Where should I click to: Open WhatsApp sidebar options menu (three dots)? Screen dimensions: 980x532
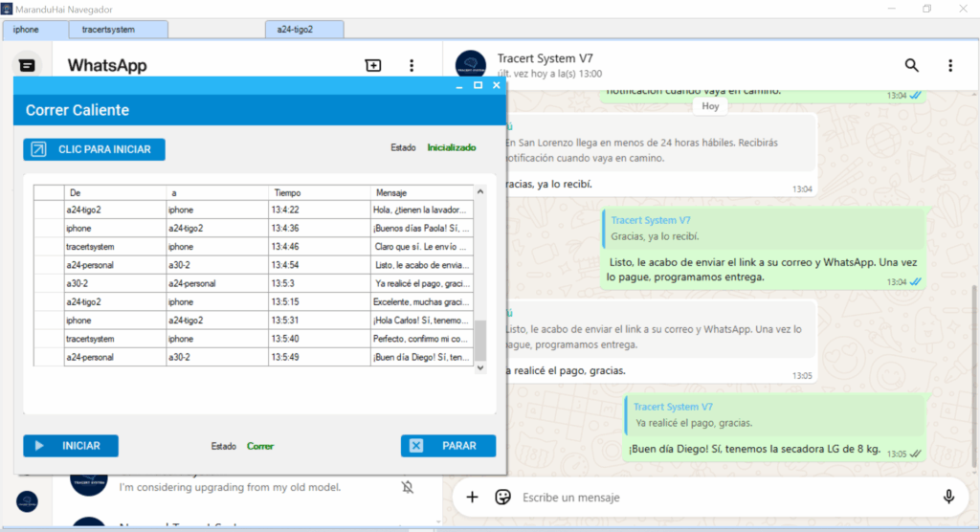[x=412, y=65]
